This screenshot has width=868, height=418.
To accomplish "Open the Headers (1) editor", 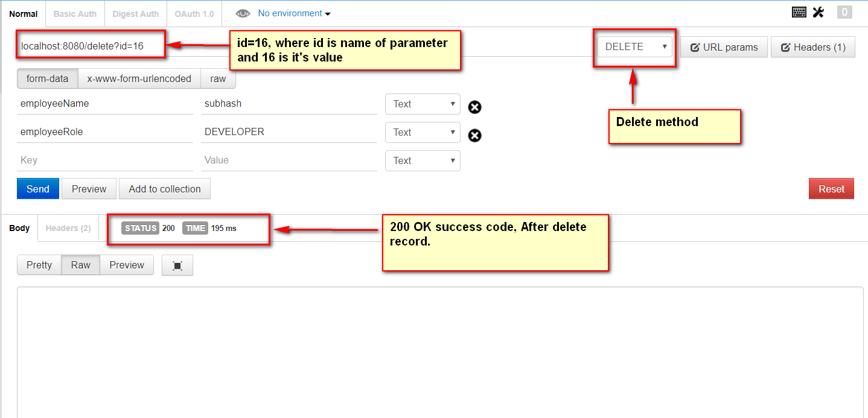I will point(812,46).
